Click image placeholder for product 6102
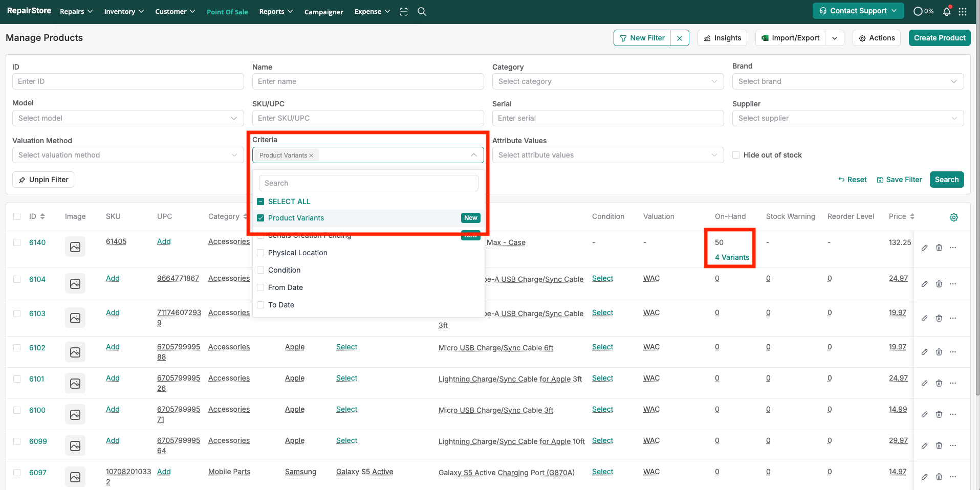 pyautogui.click(x=75, y=352)
